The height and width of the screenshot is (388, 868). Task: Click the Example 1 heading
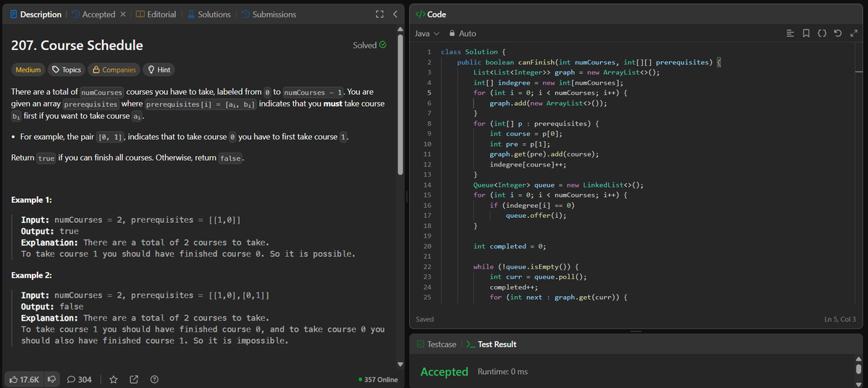[32, 200]
